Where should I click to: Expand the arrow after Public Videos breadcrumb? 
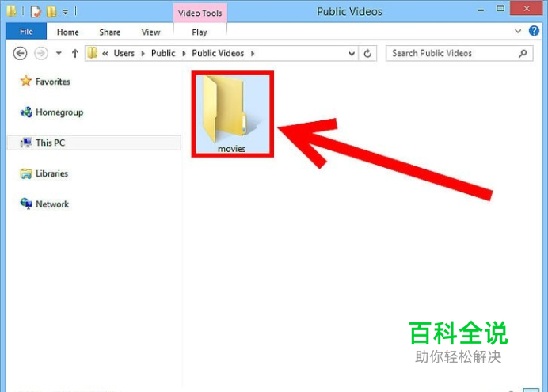click(x=253, y=54)
